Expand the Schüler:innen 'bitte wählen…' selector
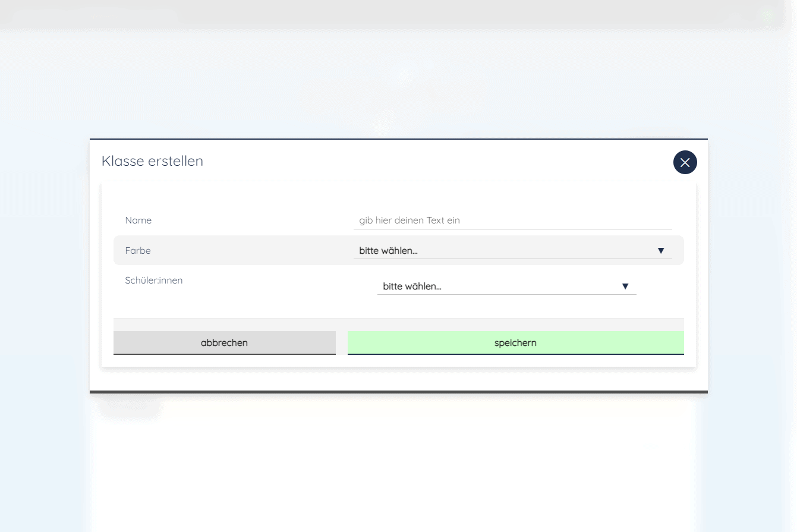 click(x=499, y=287)
